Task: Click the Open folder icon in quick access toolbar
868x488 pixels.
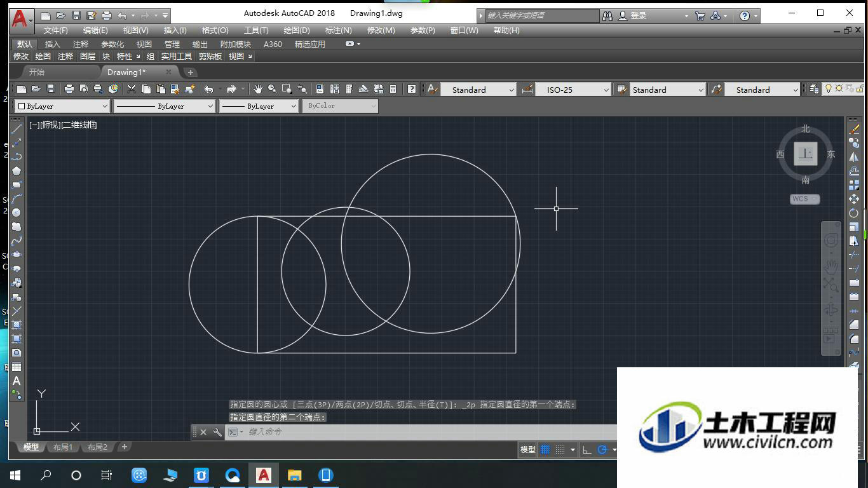Action: pos(60,15)
